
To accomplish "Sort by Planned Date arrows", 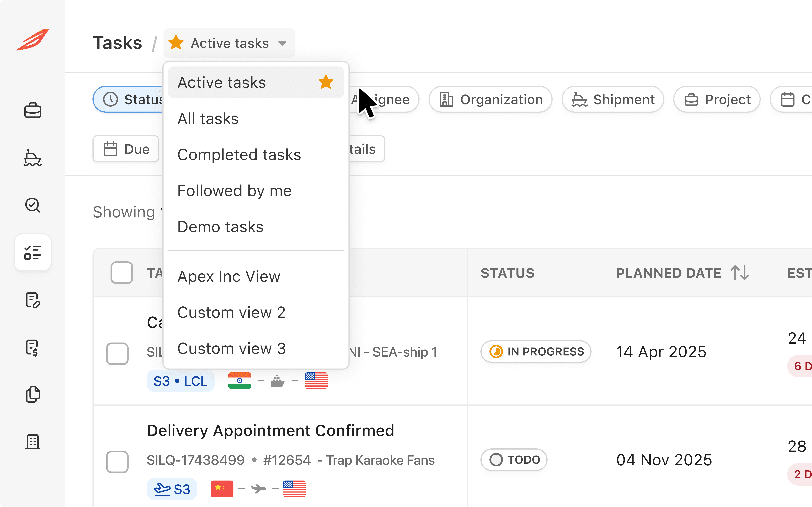I will (740, 273).
